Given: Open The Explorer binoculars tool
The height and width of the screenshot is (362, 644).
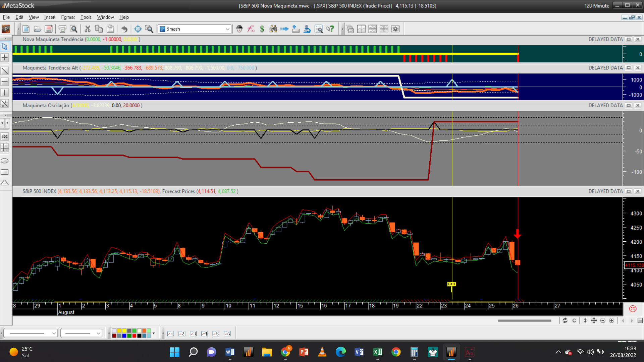Looking at the screenshot, I should pos(273,29).
